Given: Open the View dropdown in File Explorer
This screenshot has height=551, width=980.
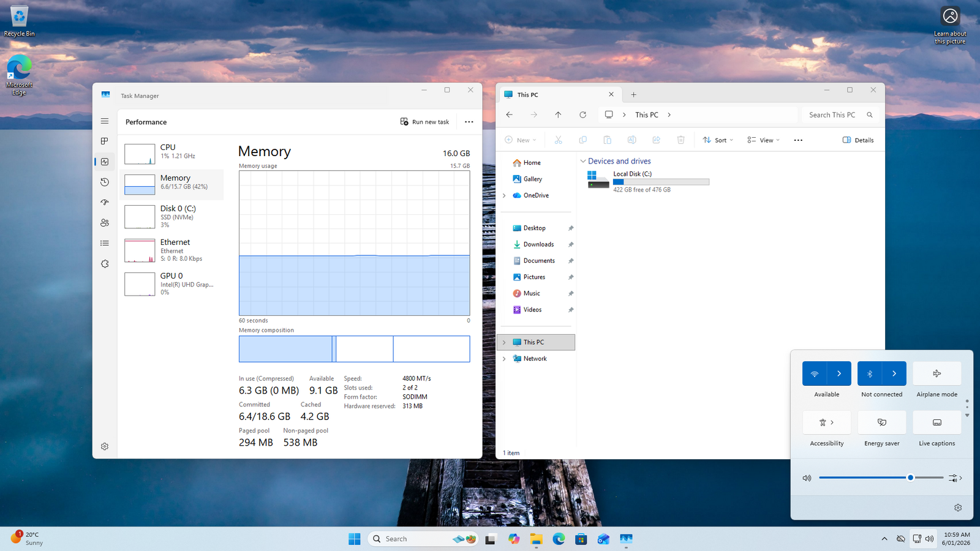Looking at the screenshot, I should pos(763,140).
